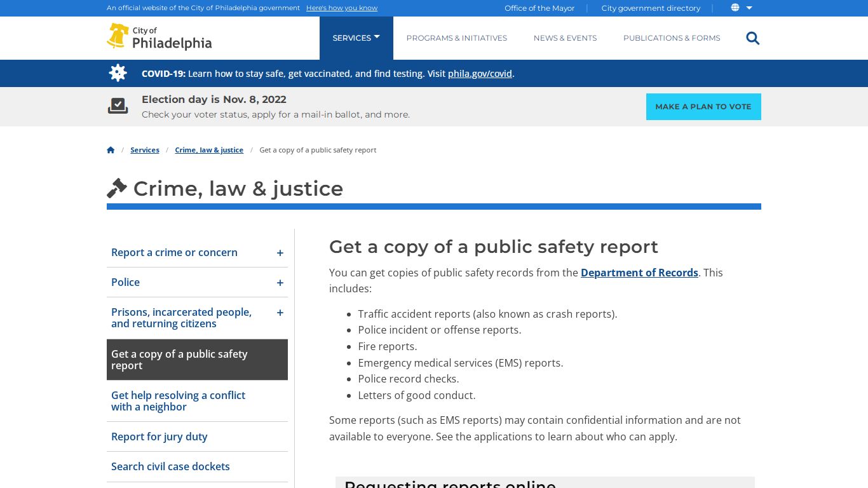Open City government directory link
Image resolution: width=868 pixels, height=488 pixels.
click(x=651, y=8)
